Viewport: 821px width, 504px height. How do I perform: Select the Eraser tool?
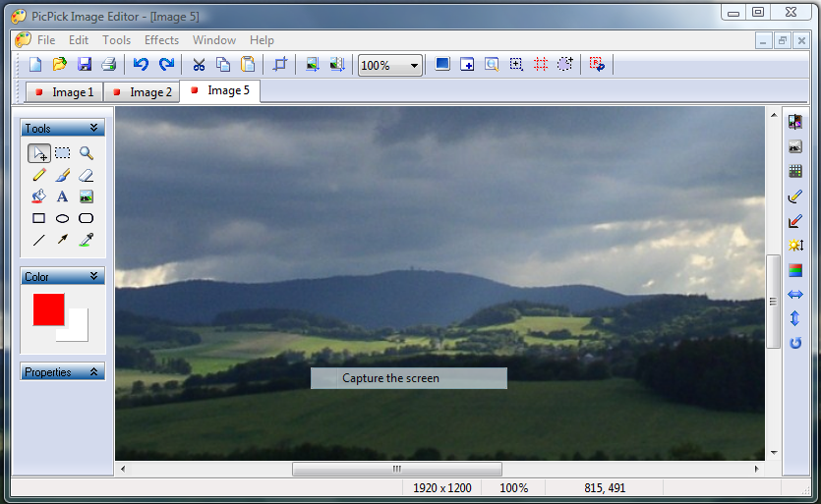[87, 175]
